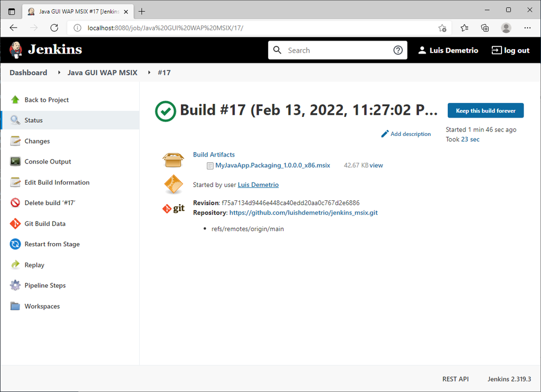Focus the Jenkins Search field
541x392 pixels.
coord(337,50)
